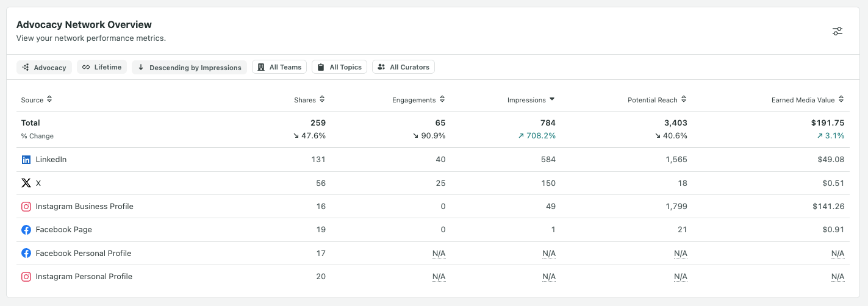The width and height of the screenshot is (868, 306).
Task: Click the LinkedIn logo icon
Action: pos(26,160)
